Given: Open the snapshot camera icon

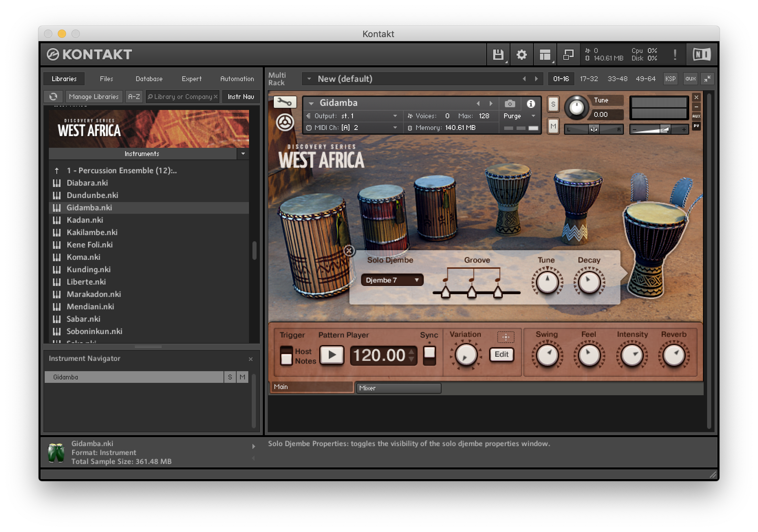Looking at the screenshot, I should (510, 103).
